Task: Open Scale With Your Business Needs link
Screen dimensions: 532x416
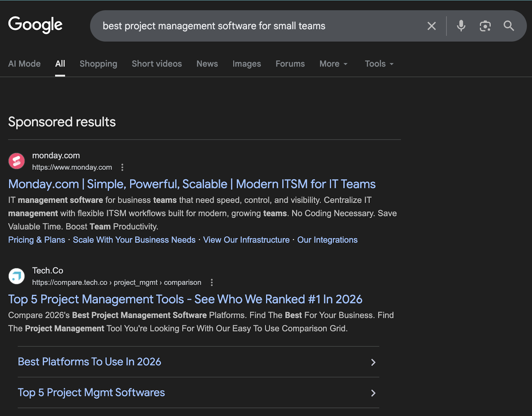Action: pyautogui.click(x=134, y=240)
